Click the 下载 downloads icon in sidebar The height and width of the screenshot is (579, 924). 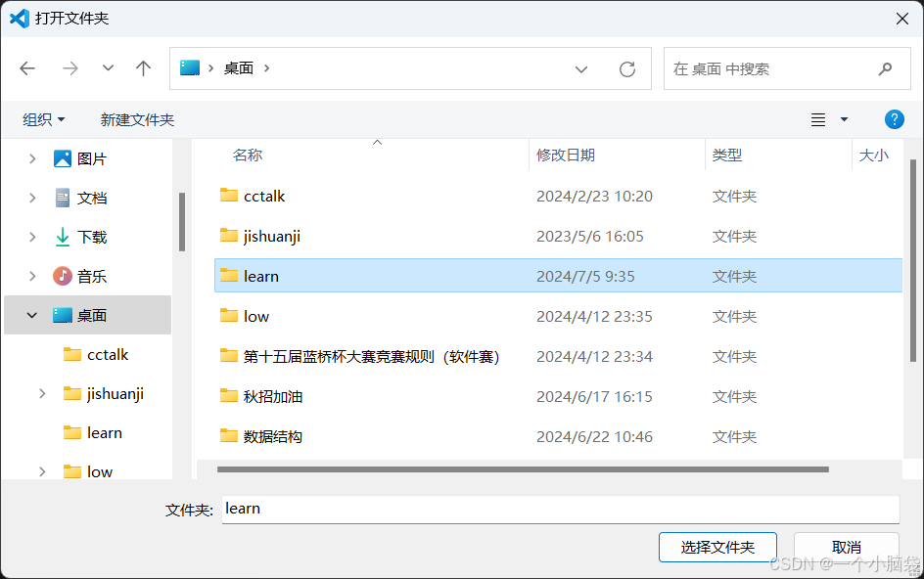click(x=61, y=237)
